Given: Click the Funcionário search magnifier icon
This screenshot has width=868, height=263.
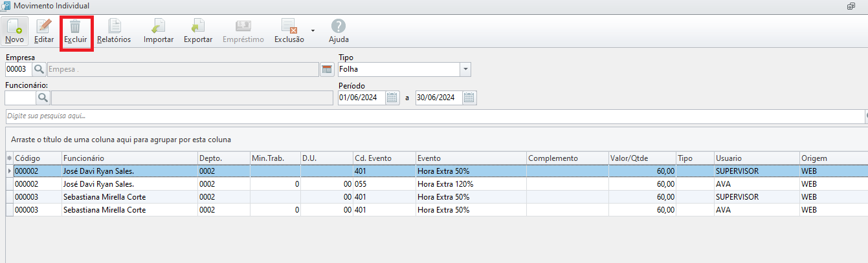Looking at the screenshot, I should (x=43, y=98).
